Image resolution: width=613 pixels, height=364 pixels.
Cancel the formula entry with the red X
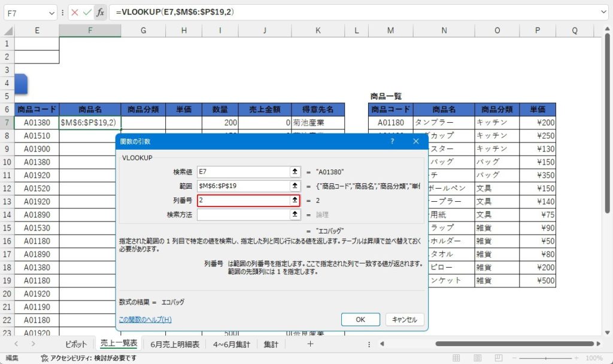75,12
